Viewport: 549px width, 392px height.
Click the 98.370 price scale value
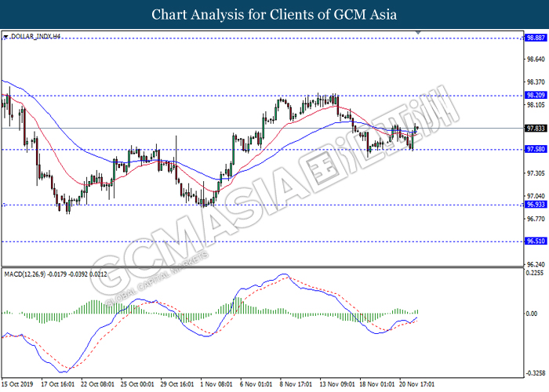pyautogui.click(x=536, y=82)
